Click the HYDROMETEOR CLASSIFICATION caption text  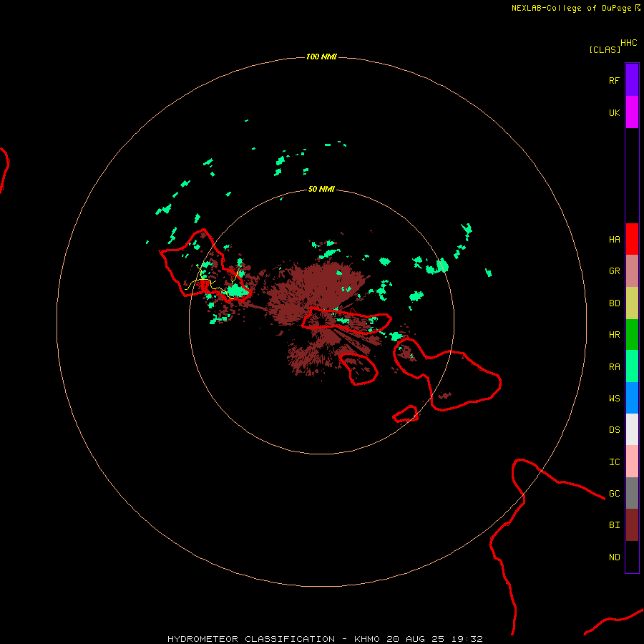251,639
